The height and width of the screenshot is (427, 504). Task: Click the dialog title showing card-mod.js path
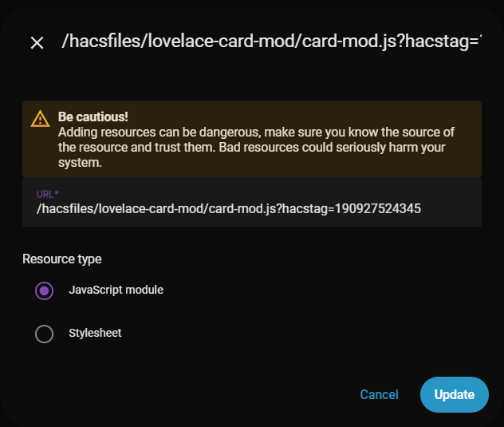pyautogui.click(x=272, y=42)
